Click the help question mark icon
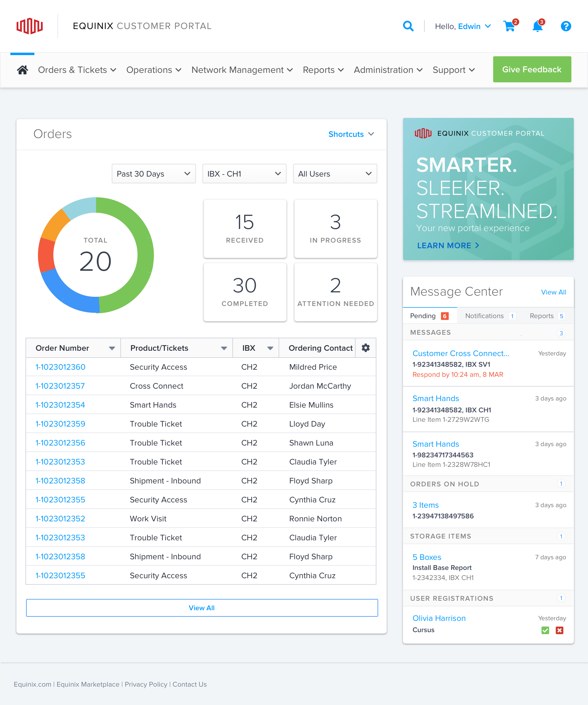The width and height of the screenshot is (588, 705). tap(566, 26)
